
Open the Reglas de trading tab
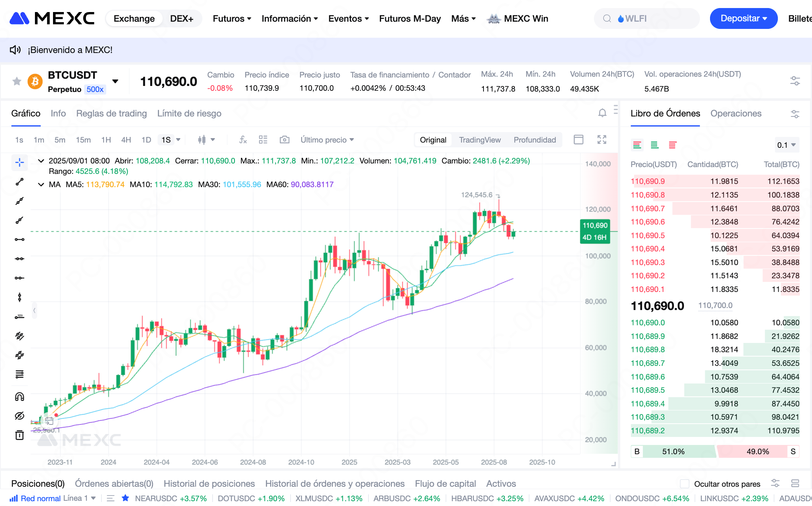coord(111,113)
